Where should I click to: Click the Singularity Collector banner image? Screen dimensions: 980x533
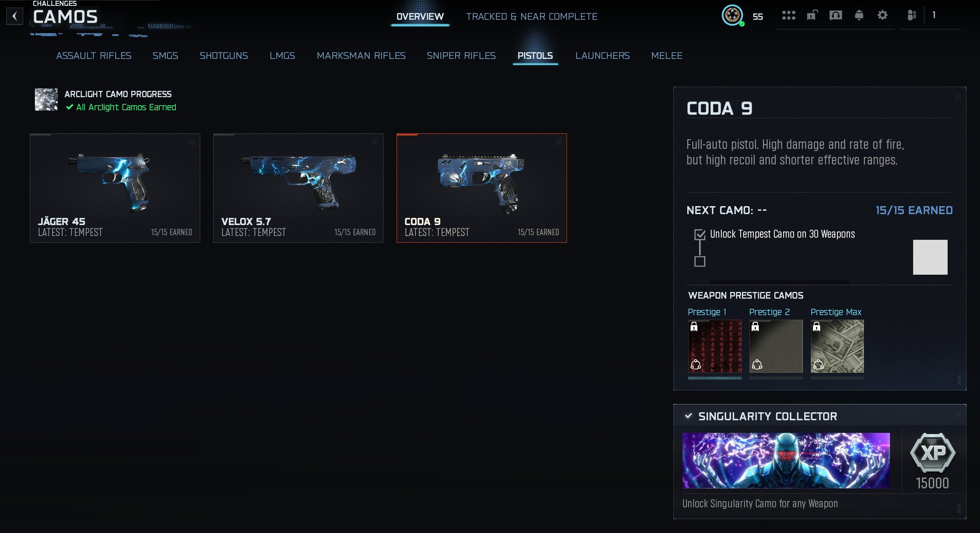[x=786, y=460]
